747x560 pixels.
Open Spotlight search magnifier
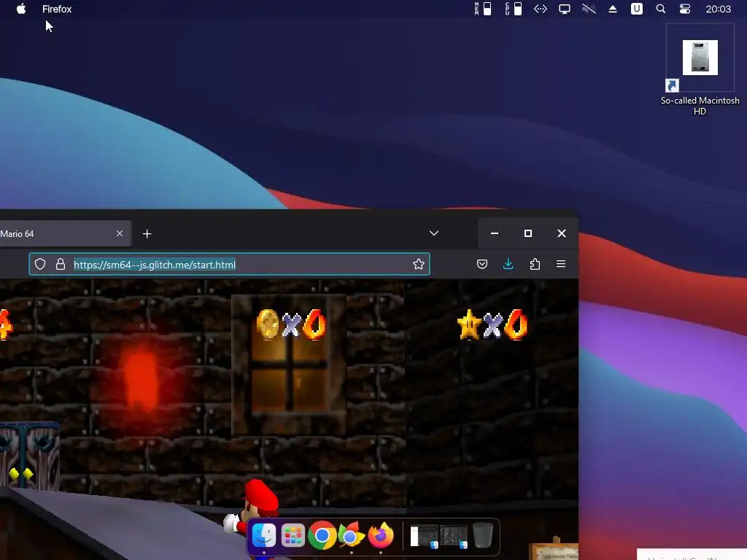point(661,9)
